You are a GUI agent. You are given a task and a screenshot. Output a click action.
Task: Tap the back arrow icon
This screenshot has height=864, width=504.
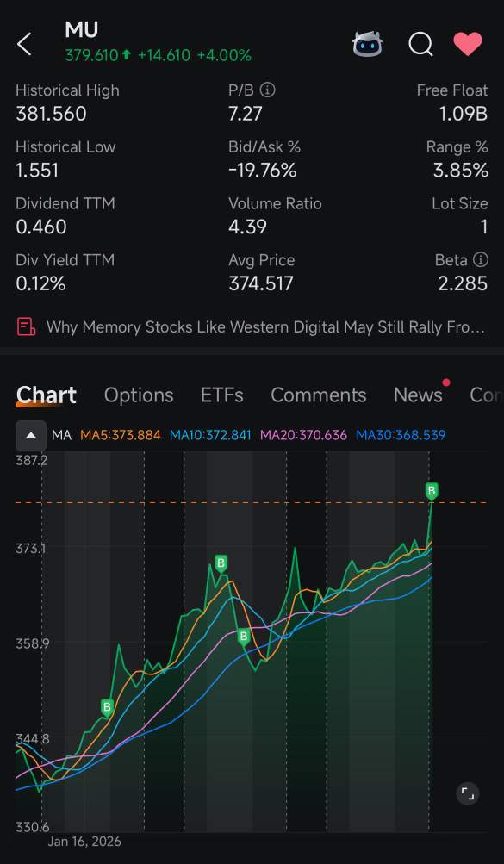tap(24, 44)
